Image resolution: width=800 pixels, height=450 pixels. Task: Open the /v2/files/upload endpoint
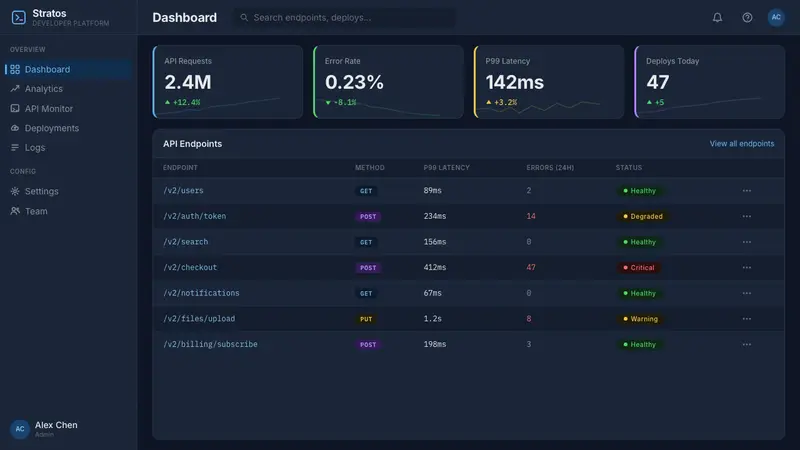[x=199, y=319]
